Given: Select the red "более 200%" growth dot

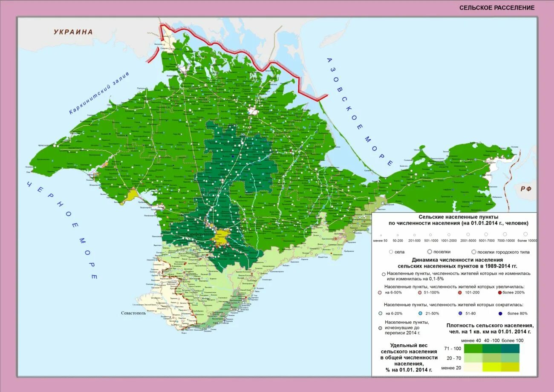Looking at the screenshot, I should click(x=500, y=293).
